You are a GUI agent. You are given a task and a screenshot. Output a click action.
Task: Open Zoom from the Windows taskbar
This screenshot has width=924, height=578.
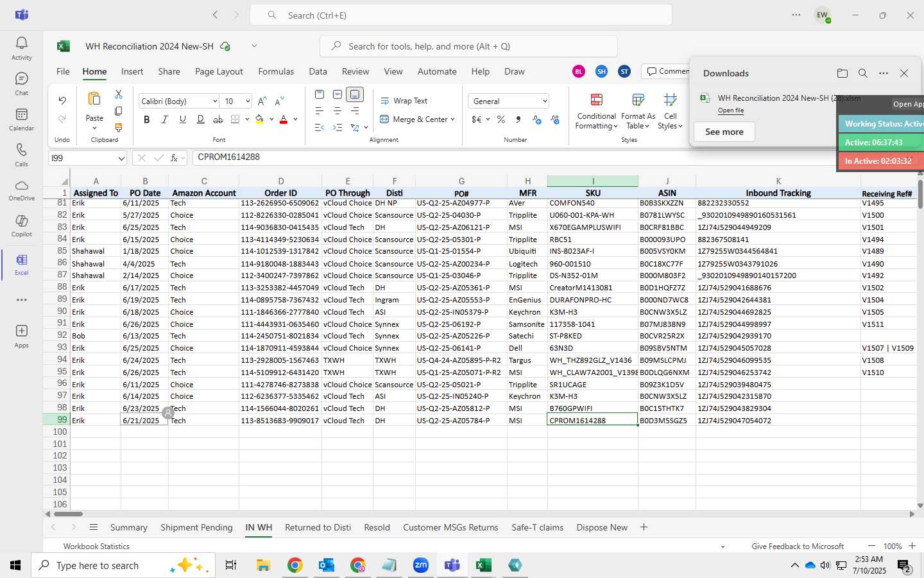tap(421, 565)
